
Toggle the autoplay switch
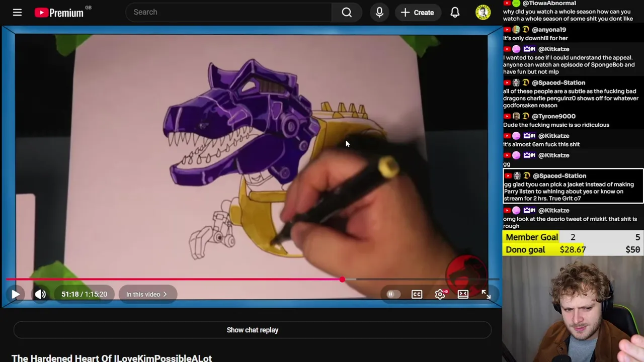click(392, 294)
